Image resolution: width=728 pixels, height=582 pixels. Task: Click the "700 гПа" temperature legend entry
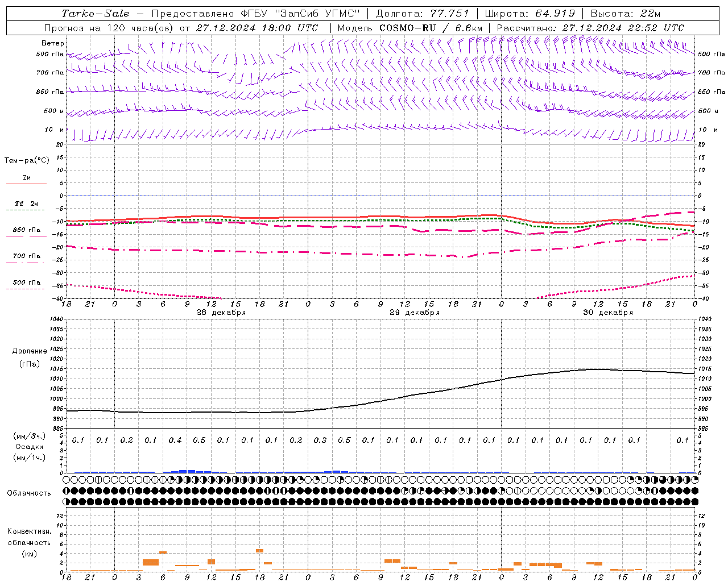click(x=27, y=256)
